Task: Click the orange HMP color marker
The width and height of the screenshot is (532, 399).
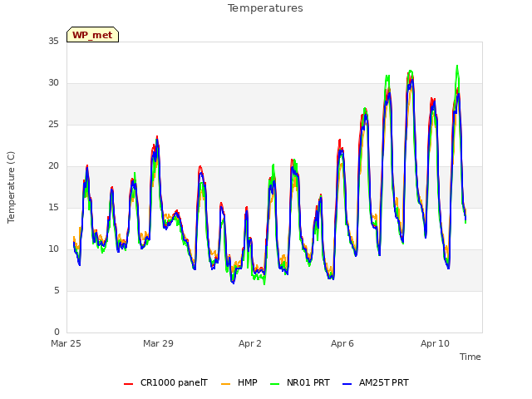Action: [225, 384]
